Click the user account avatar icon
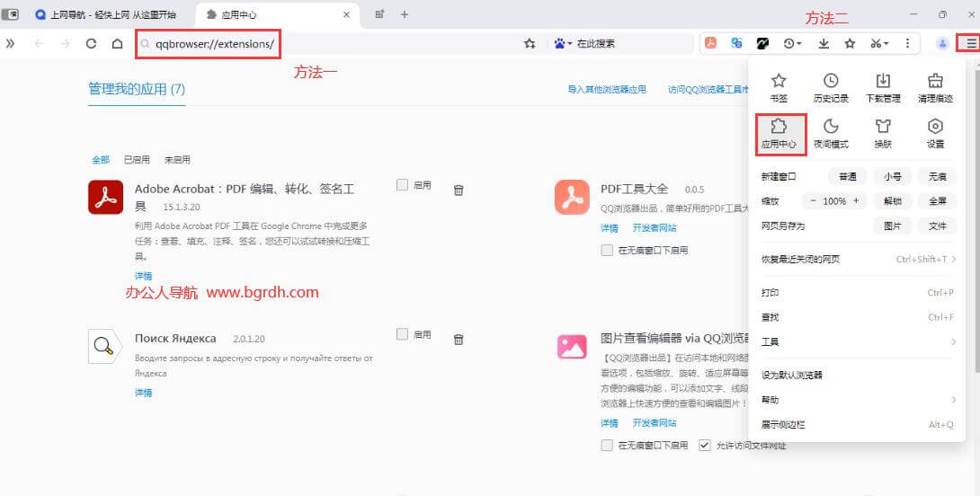980x496 pixels. point(942,43)
